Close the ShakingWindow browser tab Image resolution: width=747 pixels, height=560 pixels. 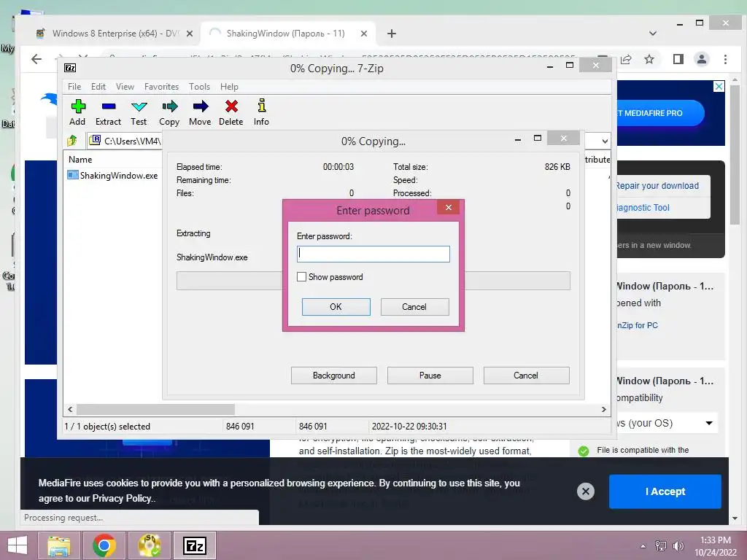coord(364,34)
